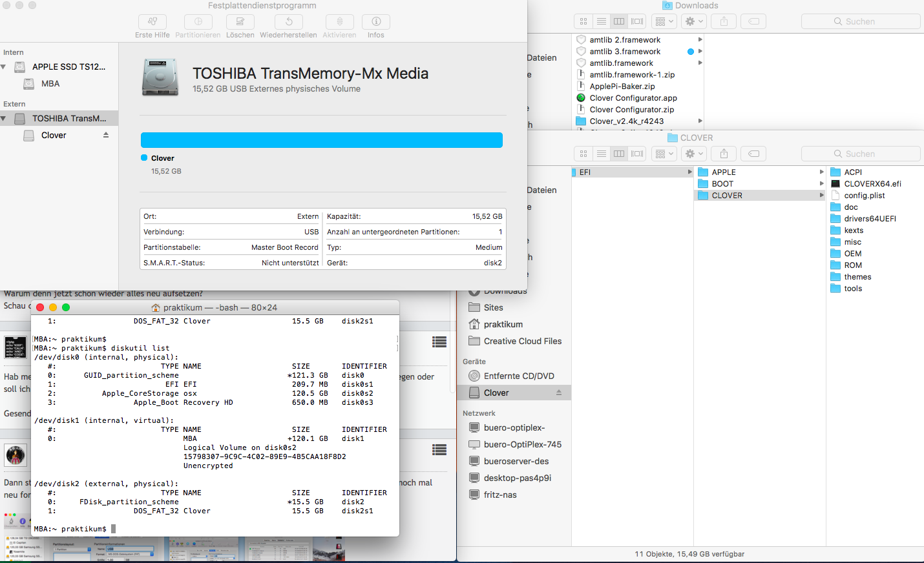Switch CLOVER window to icon view
The height and width of the screenshot is (563, 924).
coord(583,154)
